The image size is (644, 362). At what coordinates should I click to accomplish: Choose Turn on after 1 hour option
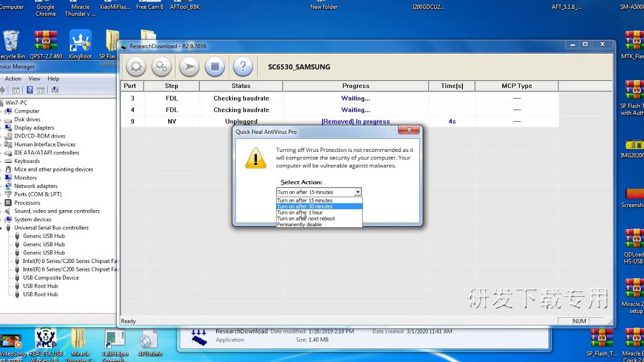[319, 212]
